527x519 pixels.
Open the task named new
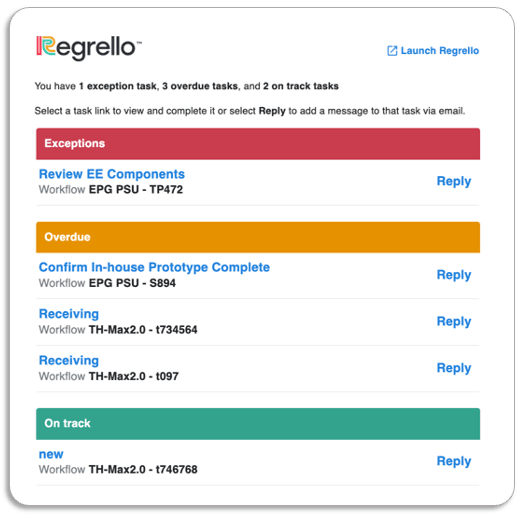[51, 454]
